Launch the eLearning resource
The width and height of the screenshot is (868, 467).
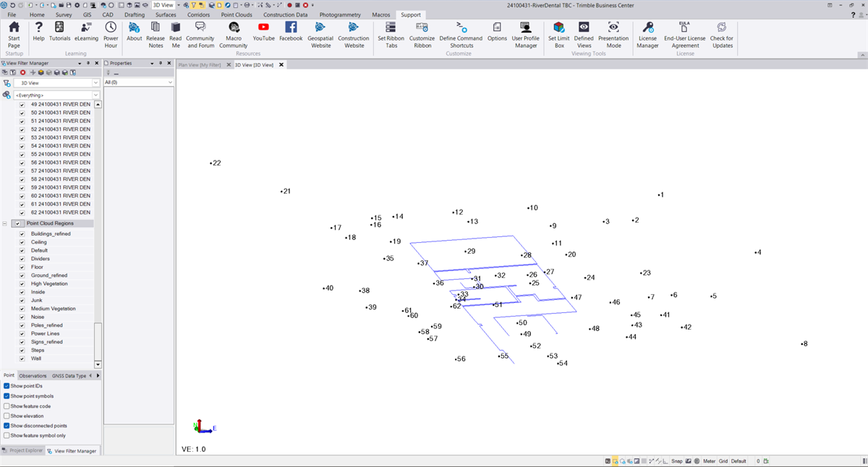pos(86,32)
